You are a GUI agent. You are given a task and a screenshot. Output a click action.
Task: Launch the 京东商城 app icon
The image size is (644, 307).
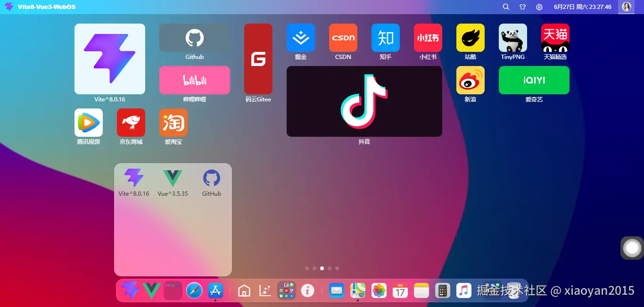[131, 123]
